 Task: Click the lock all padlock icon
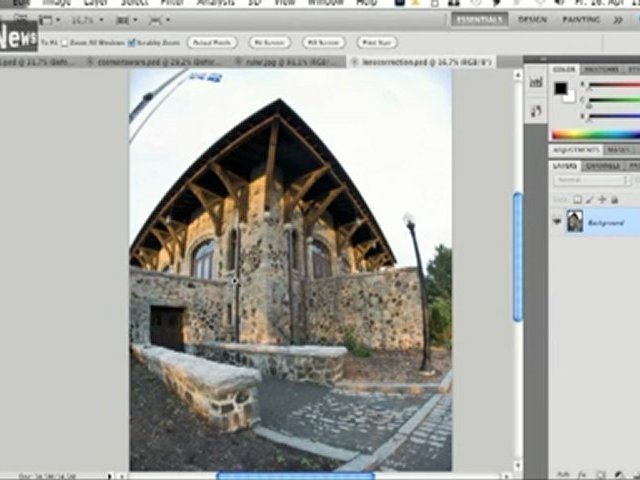614,200
